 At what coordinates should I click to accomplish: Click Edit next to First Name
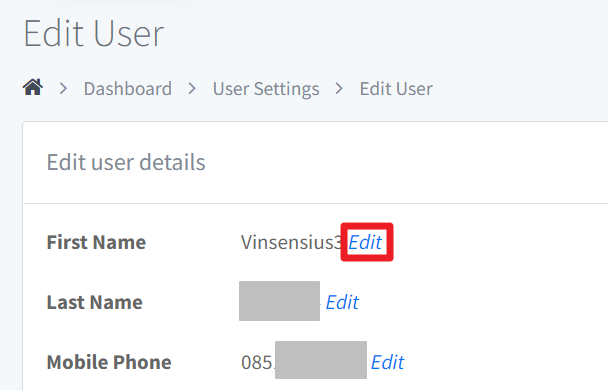365,242
